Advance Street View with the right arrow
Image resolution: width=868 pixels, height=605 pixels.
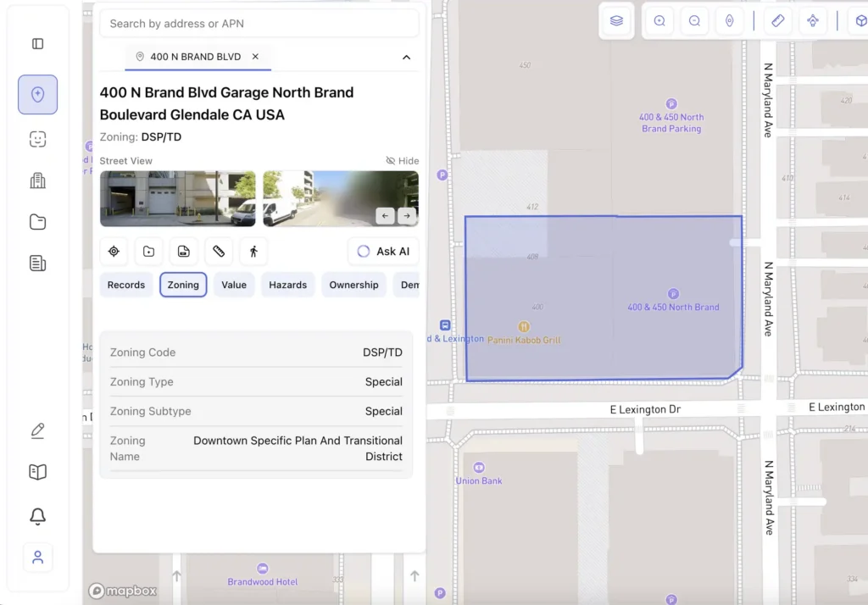[407, 216]
